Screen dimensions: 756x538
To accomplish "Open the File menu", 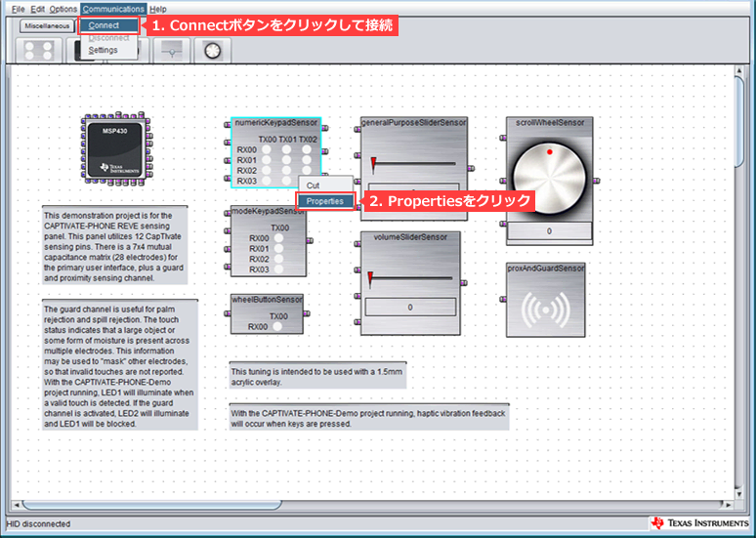I will click(19, 9).
